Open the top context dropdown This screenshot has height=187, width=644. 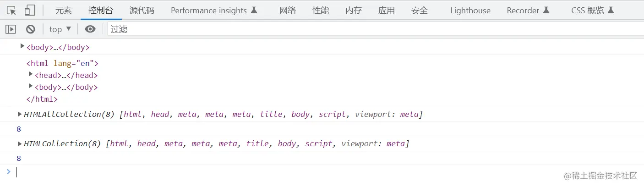(60, 29)
